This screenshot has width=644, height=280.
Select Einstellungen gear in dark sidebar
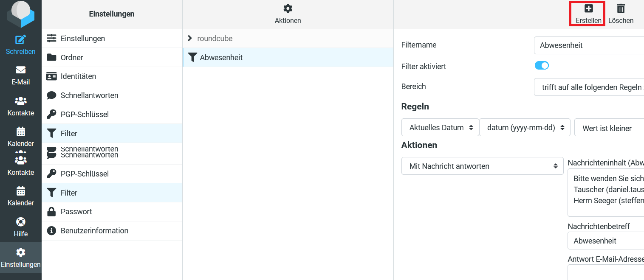point(20,258)
